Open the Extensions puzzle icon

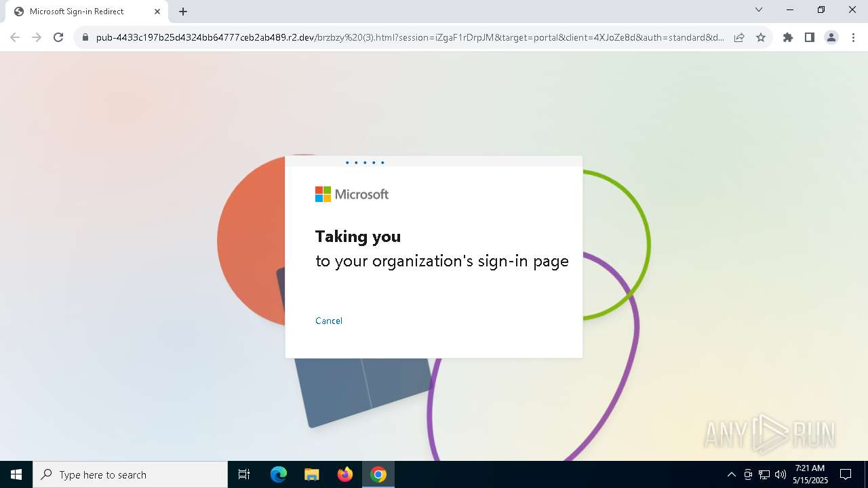(788, 37)
